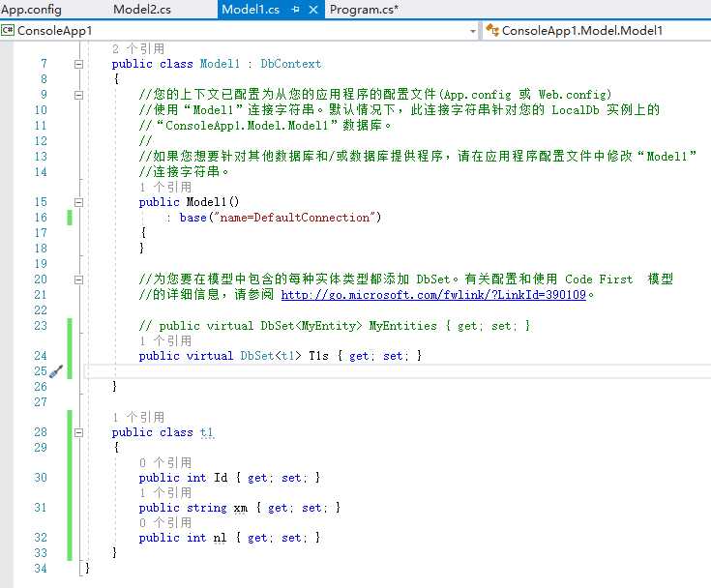Click line number 34 in the gutter
This screenshot has height=588, width=711.
click(41, 569)
